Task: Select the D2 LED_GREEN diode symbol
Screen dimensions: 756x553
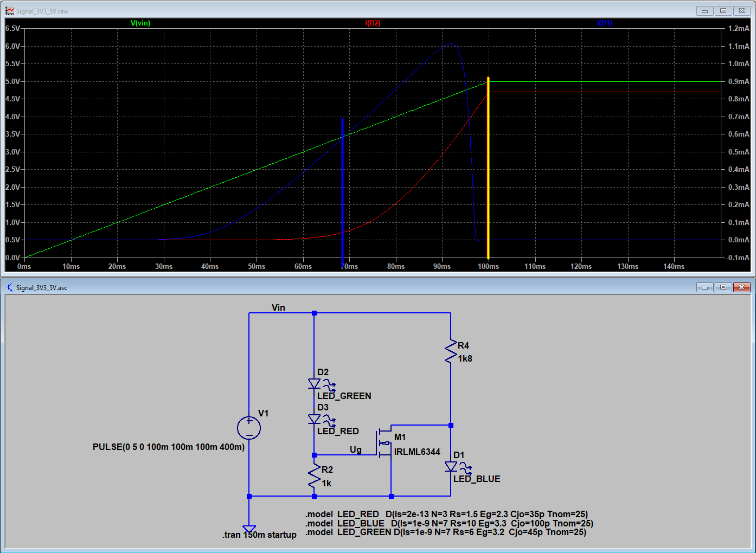Action: [314, 384]
